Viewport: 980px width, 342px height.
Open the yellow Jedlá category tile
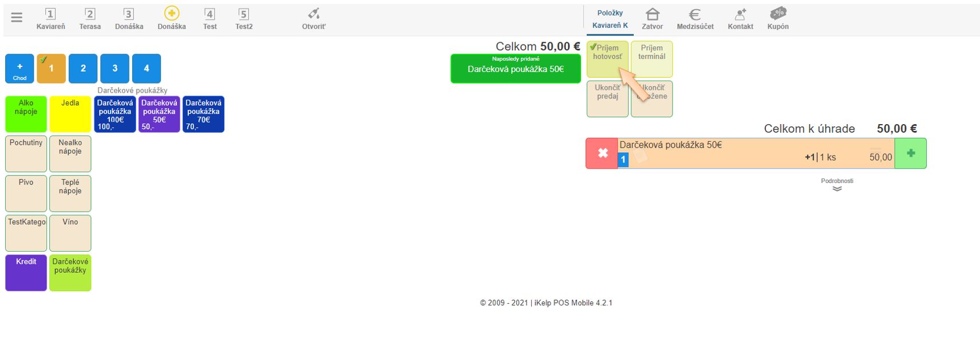pos(70,114)
